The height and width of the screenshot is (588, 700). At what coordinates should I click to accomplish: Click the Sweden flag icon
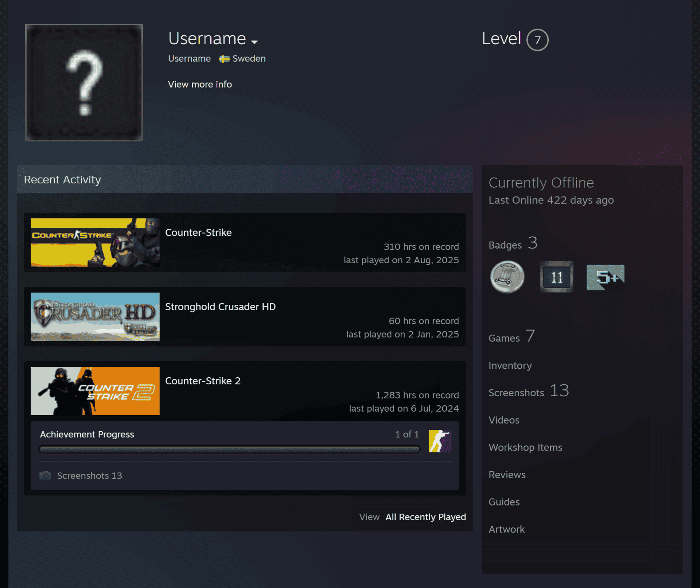click(224, 59)
